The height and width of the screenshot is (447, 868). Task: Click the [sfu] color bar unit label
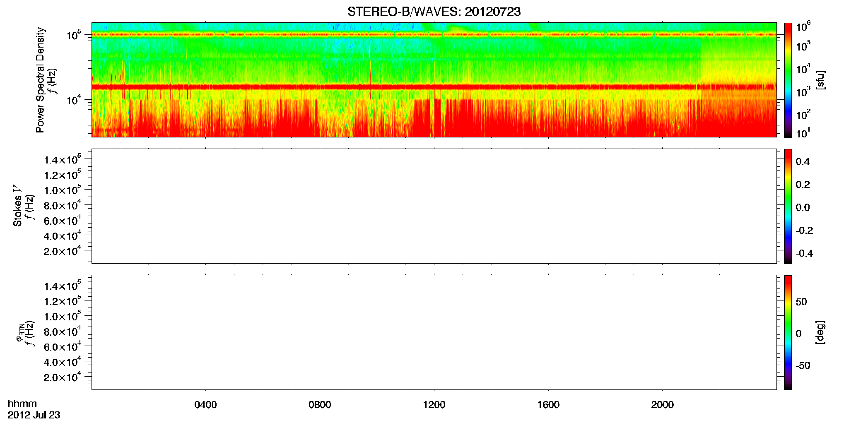[x=820, y=80]
